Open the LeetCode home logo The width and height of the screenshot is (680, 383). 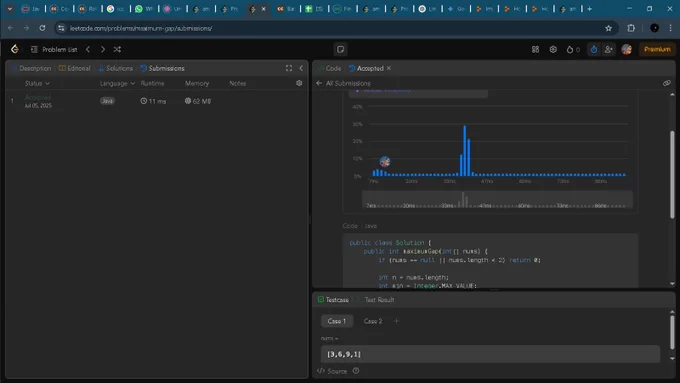pos(15,49)
